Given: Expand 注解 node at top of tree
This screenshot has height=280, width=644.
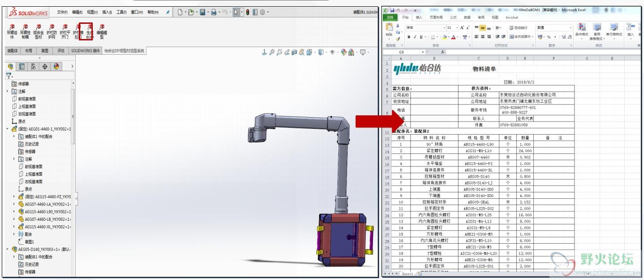Looking at the screenshot, I should click(8, 91).
